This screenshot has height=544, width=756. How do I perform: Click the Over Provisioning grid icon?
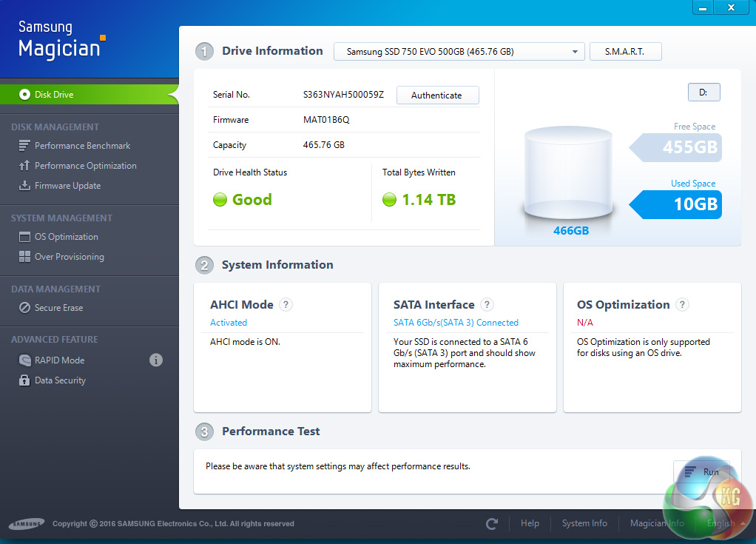click(x=24, y=257)
